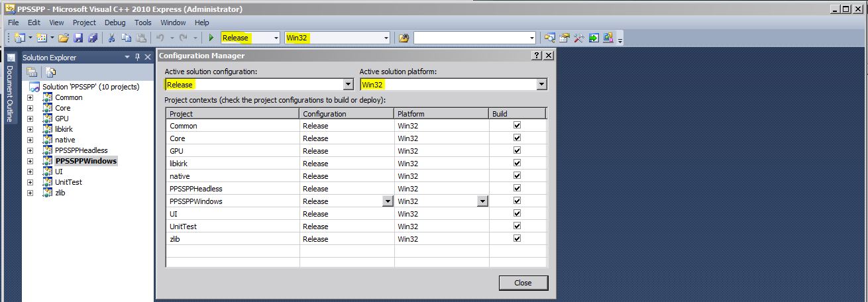The height and width of the screenshot is (302, 868).
Task: Open PPSSPPWindows Configuration dropdown arrow
Action: tap(387, 201)
